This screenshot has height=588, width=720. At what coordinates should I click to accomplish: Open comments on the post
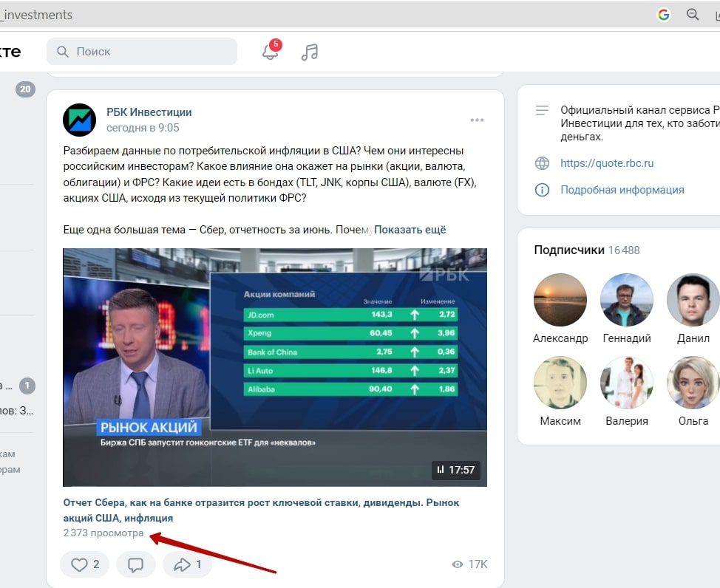tap(135, 564)
